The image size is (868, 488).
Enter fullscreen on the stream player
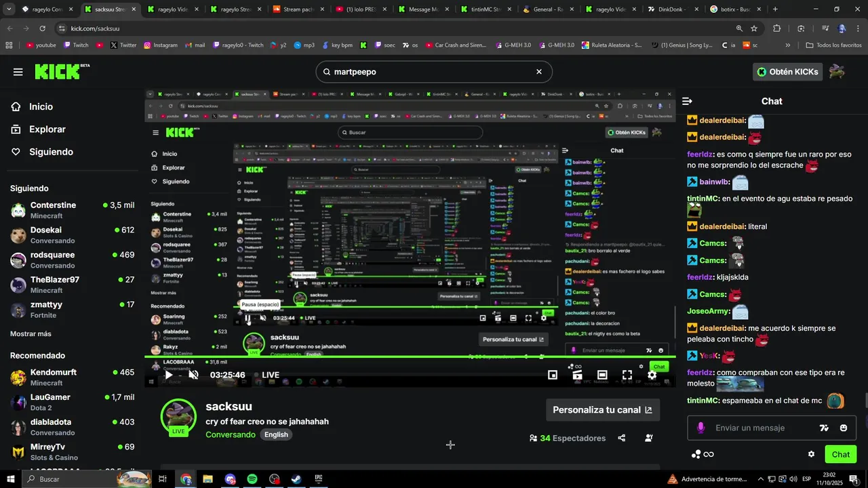coord(627,375)
